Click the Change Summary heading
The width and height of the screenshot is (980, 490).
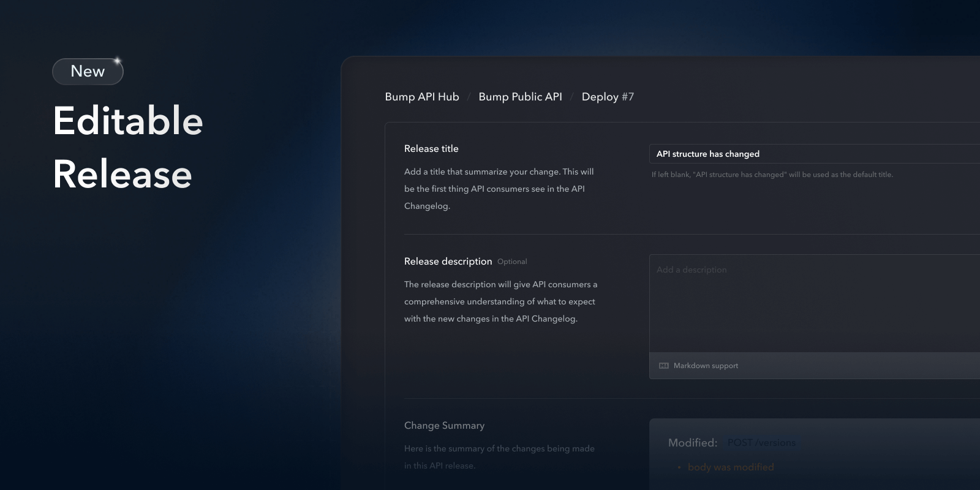tap(444, 426)
